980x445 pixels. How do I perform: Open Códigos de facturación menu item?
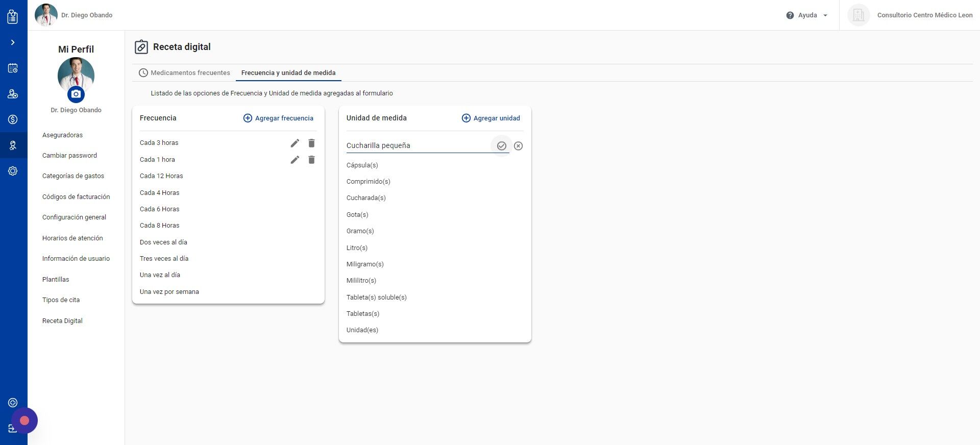(x=76, y=197)
